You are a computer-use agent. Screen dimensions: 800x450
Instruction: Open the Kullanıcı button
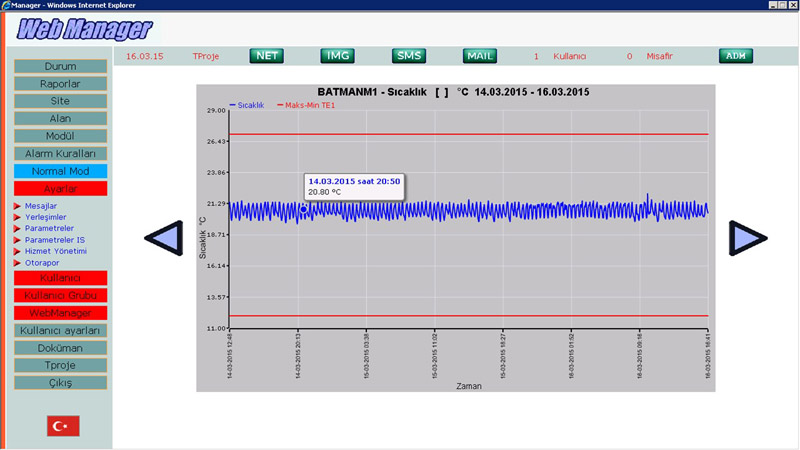[x=60, y=278]
